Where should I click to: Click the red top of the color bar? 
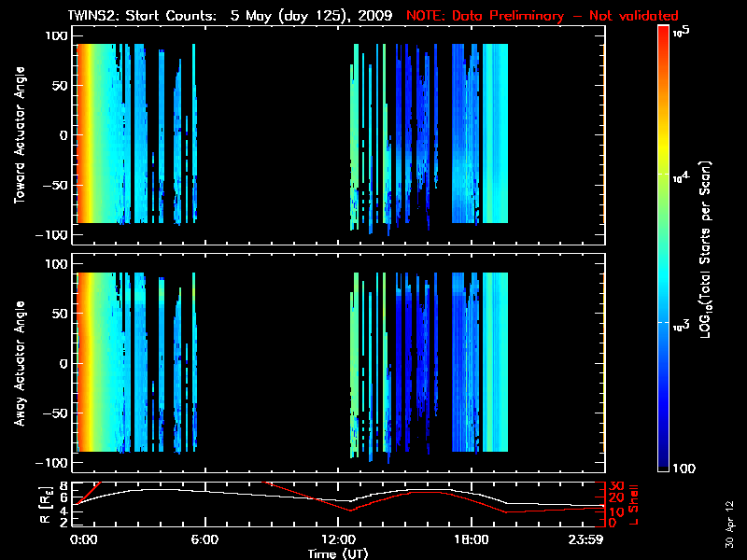tap(663, 34)
